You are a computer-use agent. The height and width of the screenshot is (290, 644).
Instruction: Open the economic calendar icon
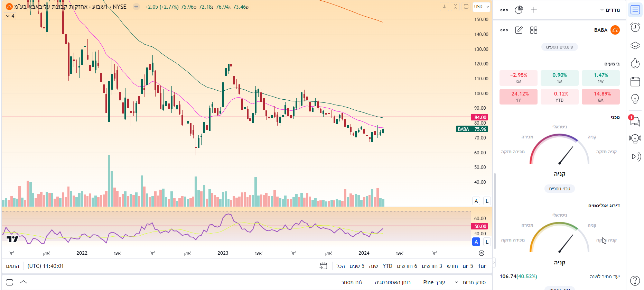(x=635, y=81)
